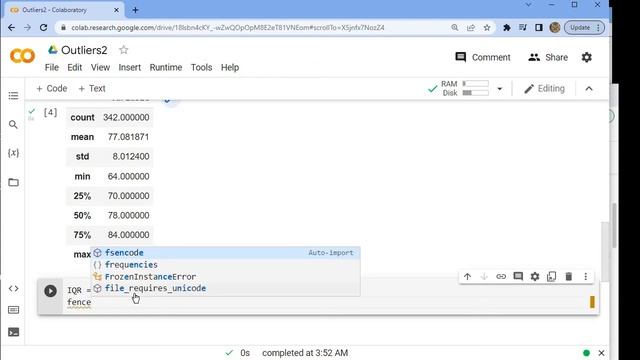640x360 pixels.
Task: Select frequencies autocomplete suggestion
Action: [x=225, y=264]
